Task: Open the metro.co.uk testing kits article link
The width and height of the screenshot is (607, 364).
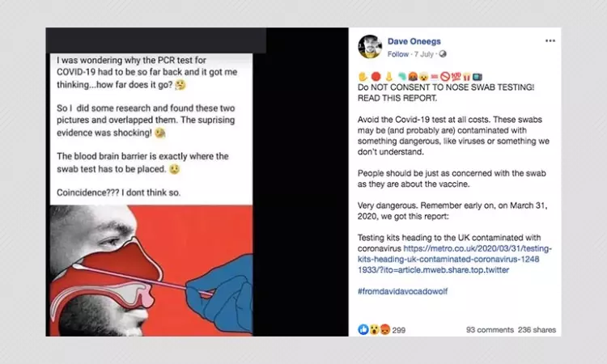Action: pyautogui.click(x=455, y=259)
